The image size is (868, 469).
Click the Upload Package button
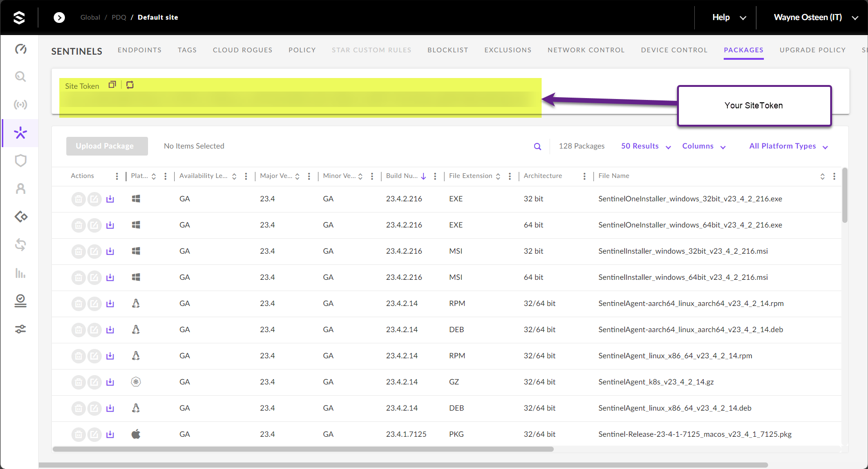[107, 146]
